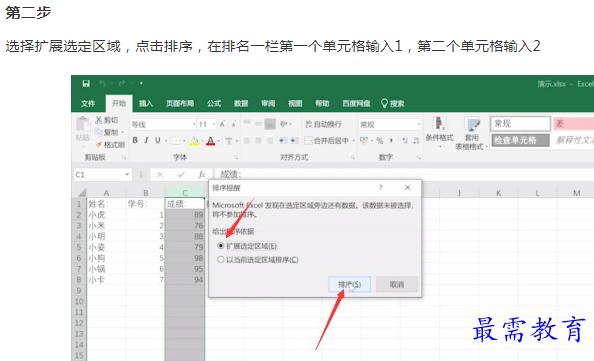This screenshot has height=361, width=594.
Task: Switch to the 数据 Data tab
Action: [241, 103]
